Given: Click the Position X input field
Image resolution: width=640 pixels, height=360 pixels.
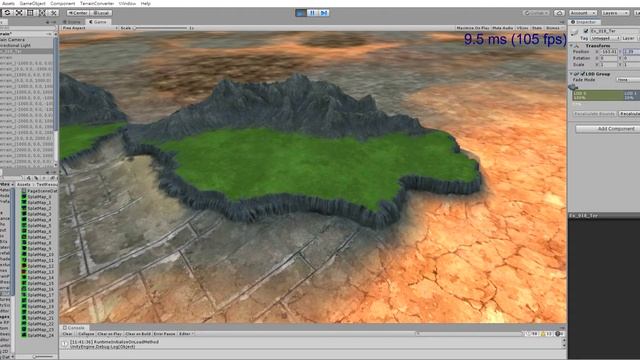Looking at the screenshot, I should click(609, 52).
